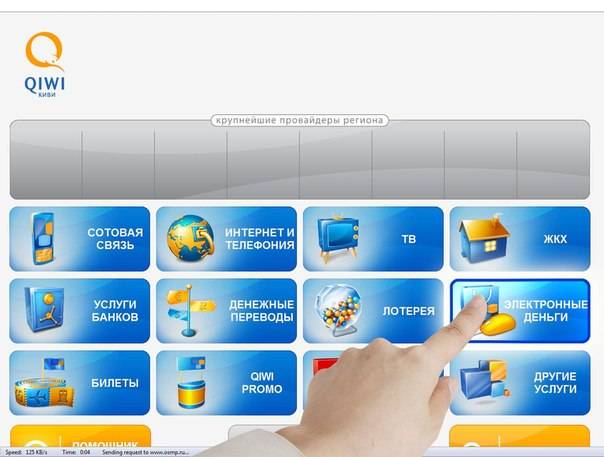The image size is (604, 457).
Task: Click the 'Speed: 125 KB/s' status text
Action: click(26, 452)
